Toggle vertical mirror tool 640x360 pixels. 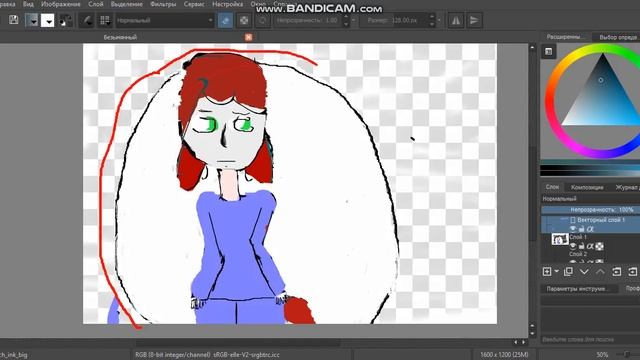pyautogui.click(x=474, y=20)
